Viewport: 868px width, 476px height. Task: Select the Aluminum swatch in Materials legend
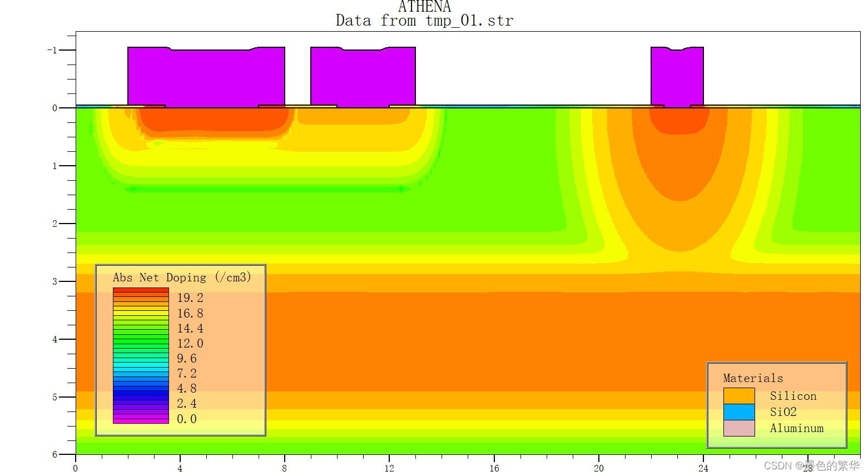739,428
